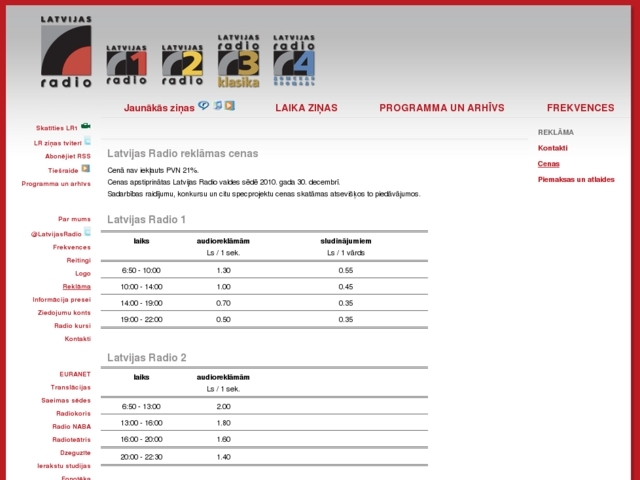Open the Latvijas Radio 4 logo
Screen dimensions: 640x480
click(x=294, y=60)
